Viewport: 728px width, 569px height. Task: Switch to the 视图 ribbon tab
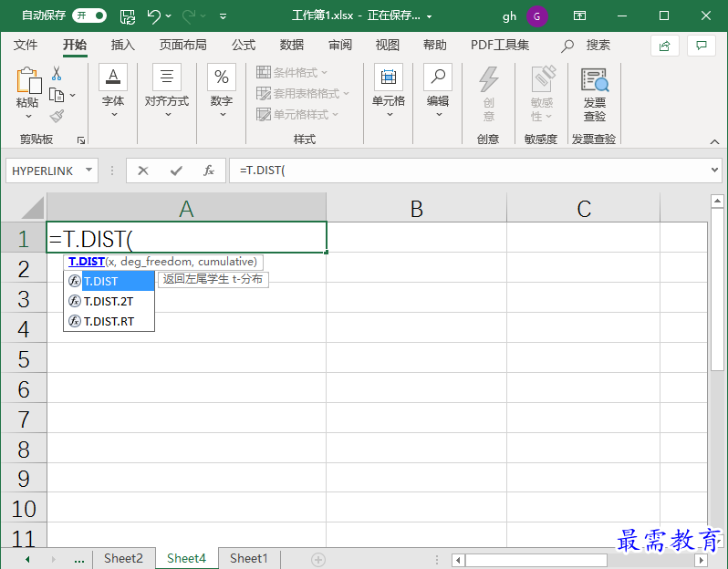(387, 45)
